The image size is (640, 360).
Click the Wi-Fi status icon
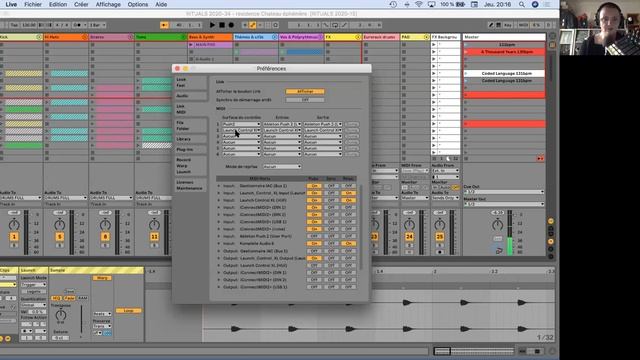(x=419, y=4)
